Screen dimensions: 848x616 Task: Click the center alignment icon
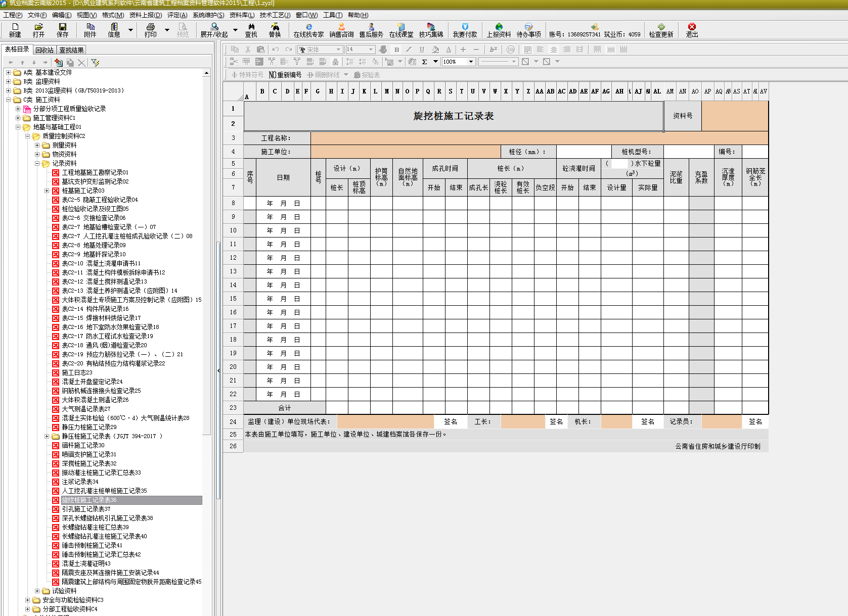554,50
